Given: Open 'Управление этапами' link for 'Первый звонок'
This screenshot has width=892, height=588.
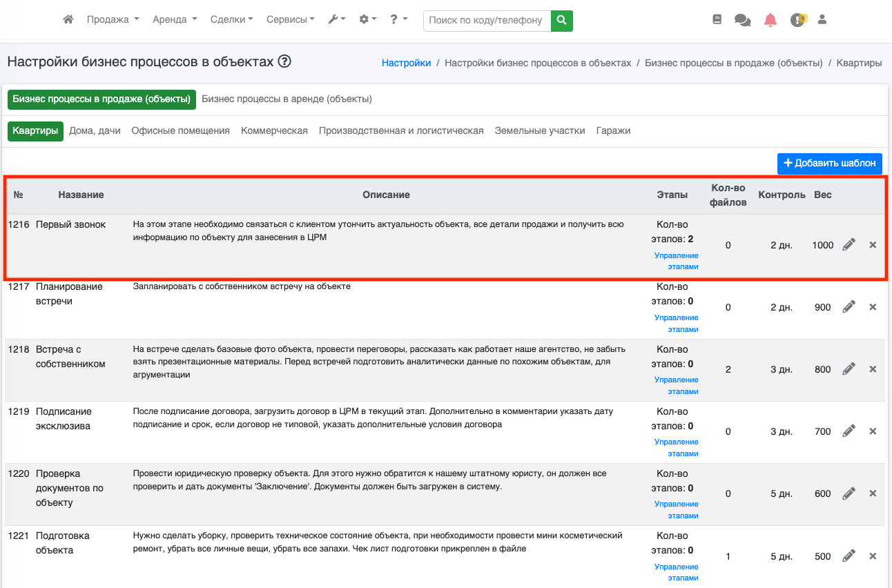Looking at the screenshot, I should click(x=676, y=261).
